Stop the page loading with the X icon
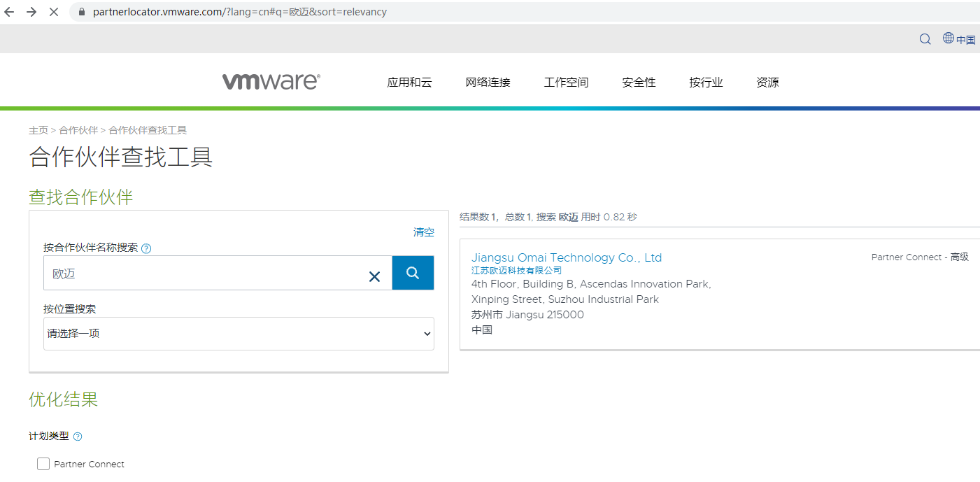 click(x=54, y=12)
